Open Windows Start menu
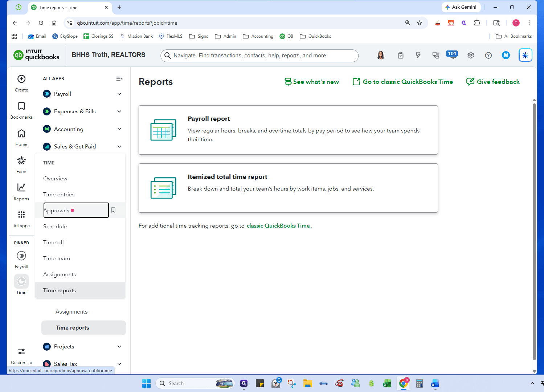The height and width of the screenshot is (392, 544). pyautogui.click(x=146, y=383)
